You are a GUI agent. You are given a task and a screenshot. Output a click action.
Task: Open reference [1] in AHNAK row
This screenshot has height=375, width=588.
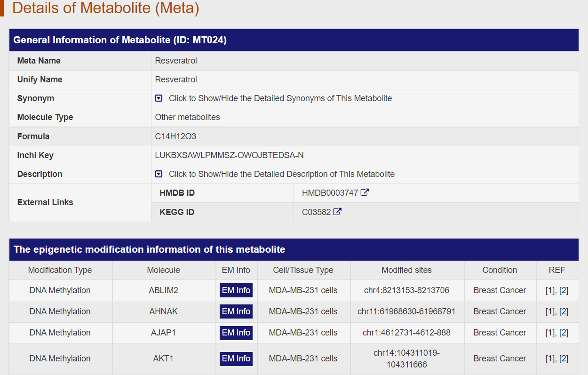[550, 311]
